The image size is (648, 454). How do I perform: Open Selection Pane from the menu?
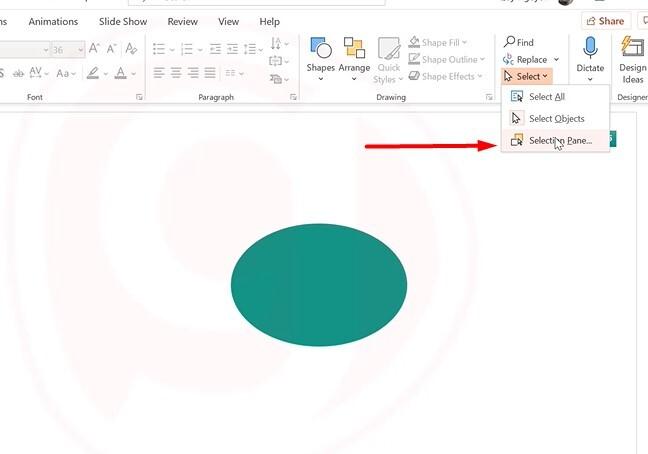[555, 140]
